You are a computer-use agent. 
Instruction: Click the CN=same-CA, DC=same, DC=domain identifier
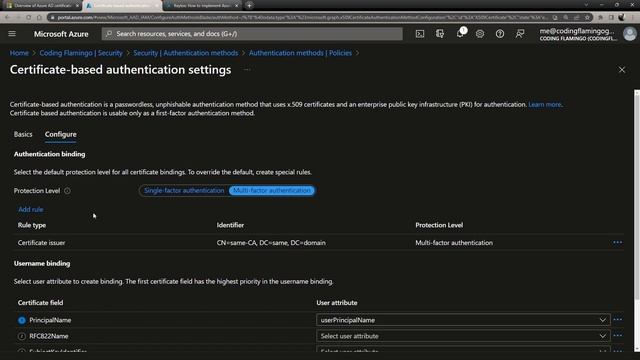(x=271, y=242)
